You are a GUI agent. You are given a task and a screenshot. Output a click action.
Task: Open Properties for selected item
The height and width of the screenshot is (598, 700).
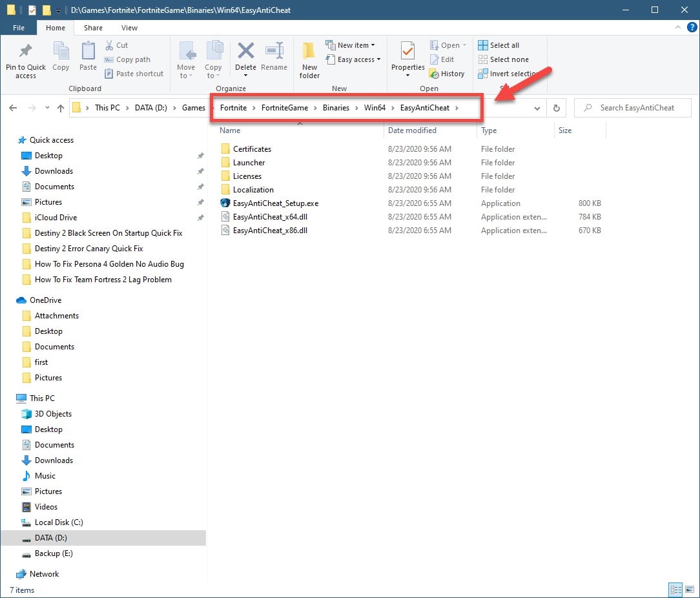[407, 59]
